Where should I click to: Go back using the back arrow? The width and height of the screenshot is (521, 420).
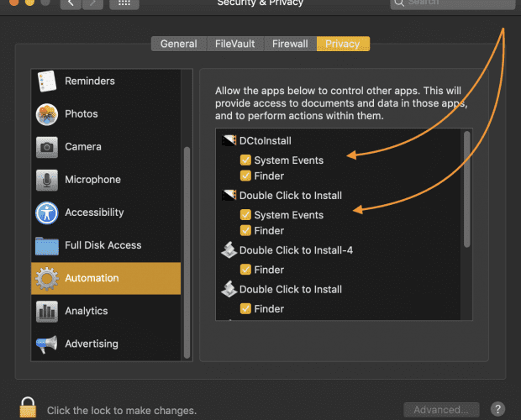71,3
